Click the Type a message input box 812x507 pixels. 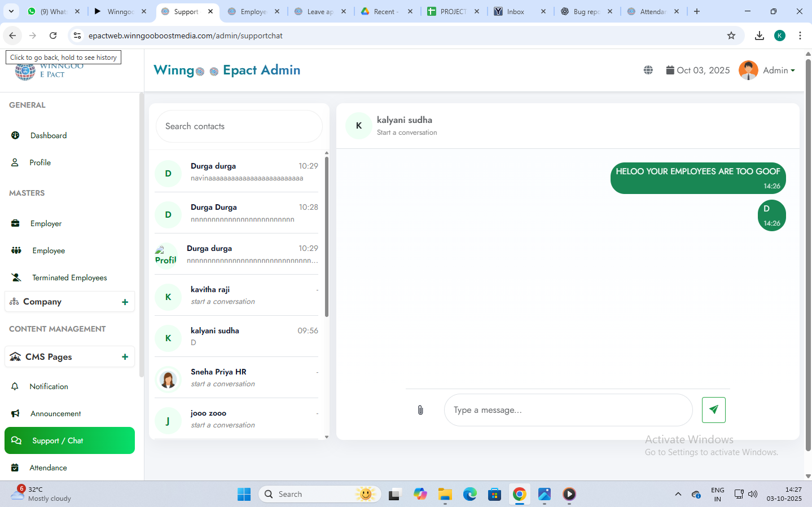(568, 410)
